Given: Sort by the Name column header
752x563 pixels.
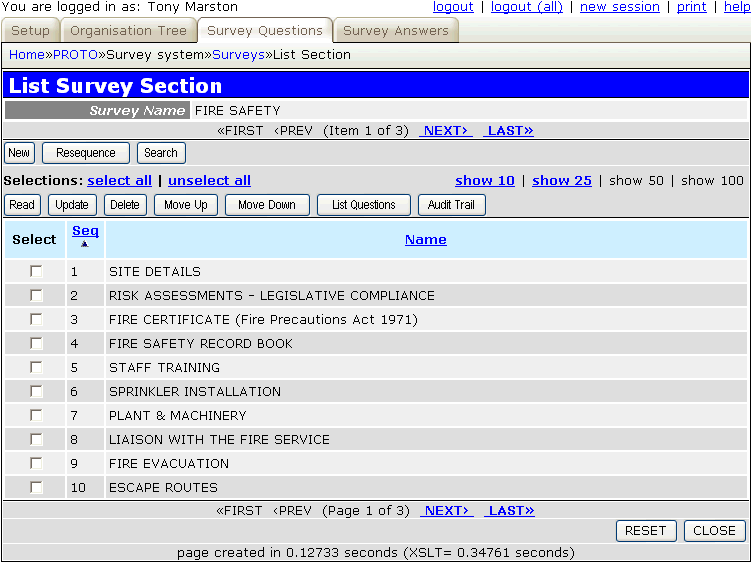Looking at the screenshot, I should 425,239.
